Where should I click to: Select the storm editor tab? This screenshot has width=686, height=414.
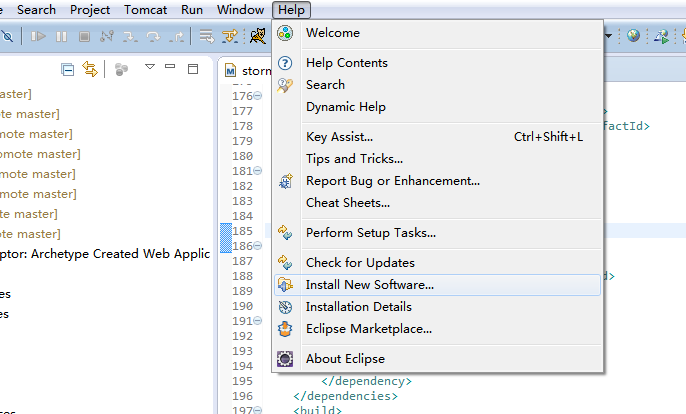[248, 70]
